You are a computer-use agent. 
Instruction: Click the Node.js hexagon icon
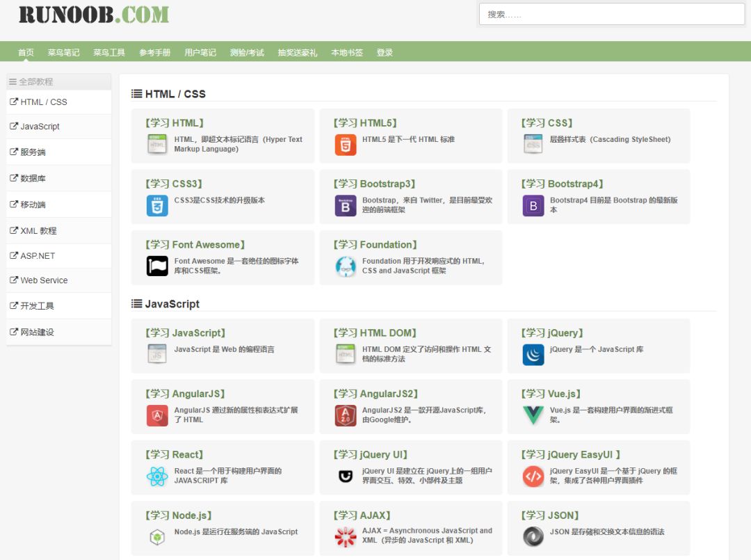(x=157, y=537)
